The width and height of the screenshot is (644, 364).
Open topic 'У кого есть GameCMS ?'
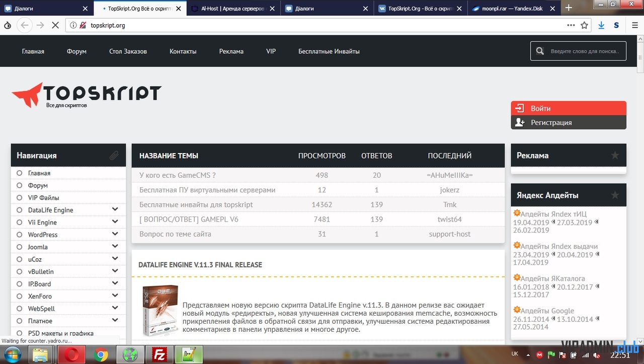tap(177, 175)
